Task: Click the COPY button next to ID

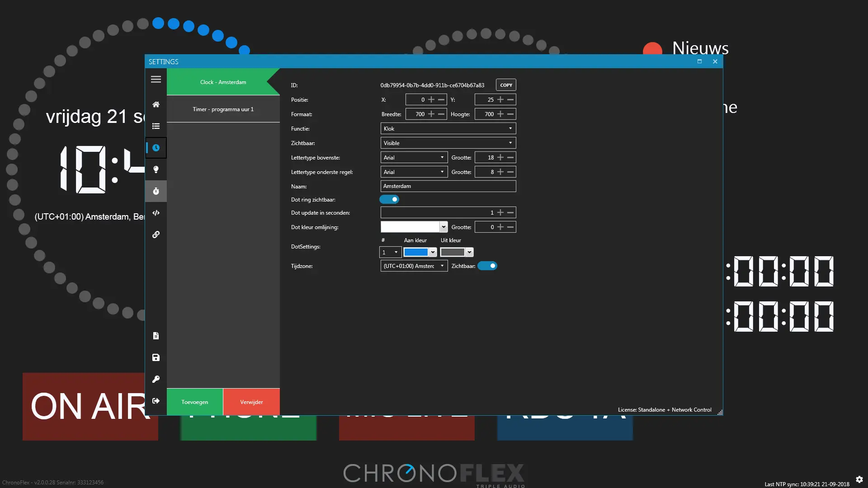Action: (506, 85)
